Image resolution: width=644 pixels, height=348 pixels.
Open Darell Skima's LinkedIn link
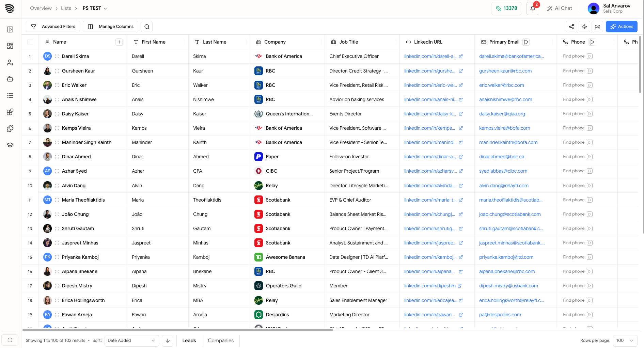click(x=430, y=56)
